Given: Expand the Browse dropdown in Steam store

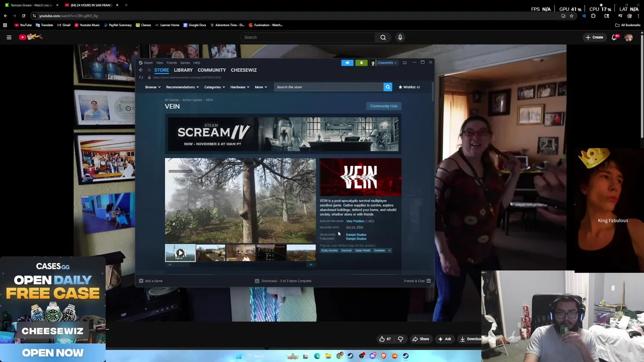Looking at the screenshot, I should [x=153, y=87].
